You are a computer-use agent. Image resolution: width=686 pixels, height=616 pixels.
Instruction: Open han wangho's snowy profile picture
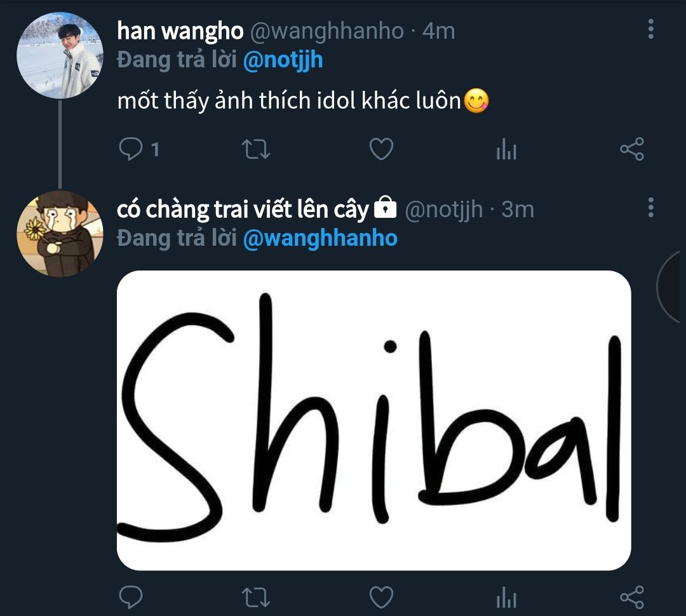click(60, 55)
